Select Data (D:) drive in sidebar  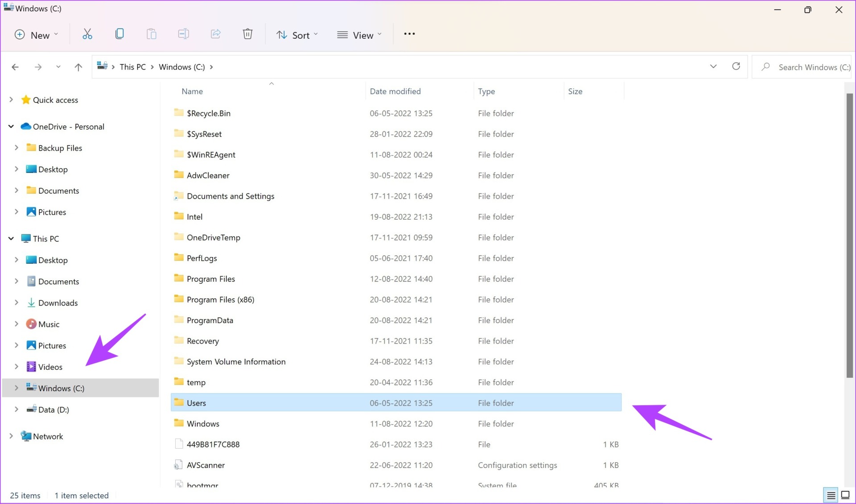coord(53,410)
